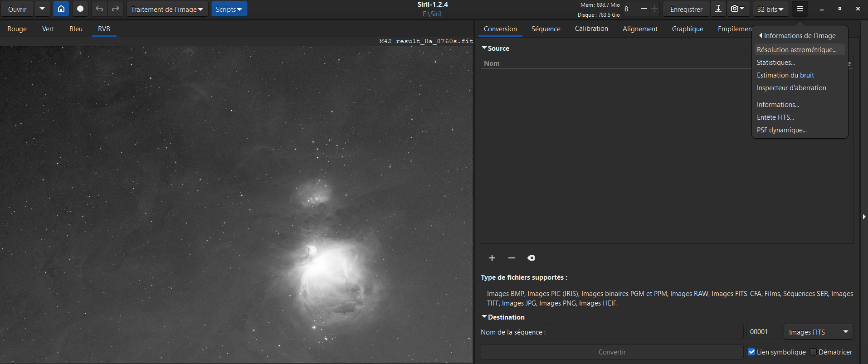Viewport: 868px width, 364px height.
Task: Click the home working directory icon
Action: point(61,9)
